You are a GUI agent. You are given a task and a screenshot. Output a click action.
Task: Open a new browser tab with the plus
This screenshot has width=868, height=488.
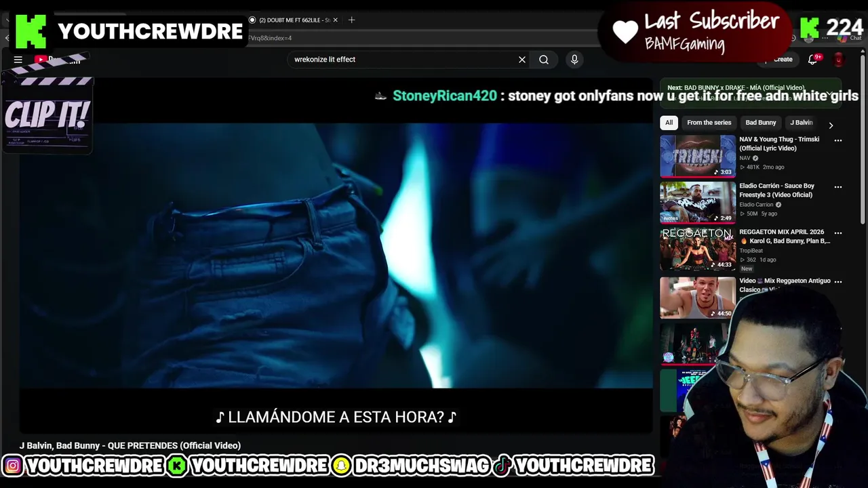pyautogui.click(x=351, y=20)
